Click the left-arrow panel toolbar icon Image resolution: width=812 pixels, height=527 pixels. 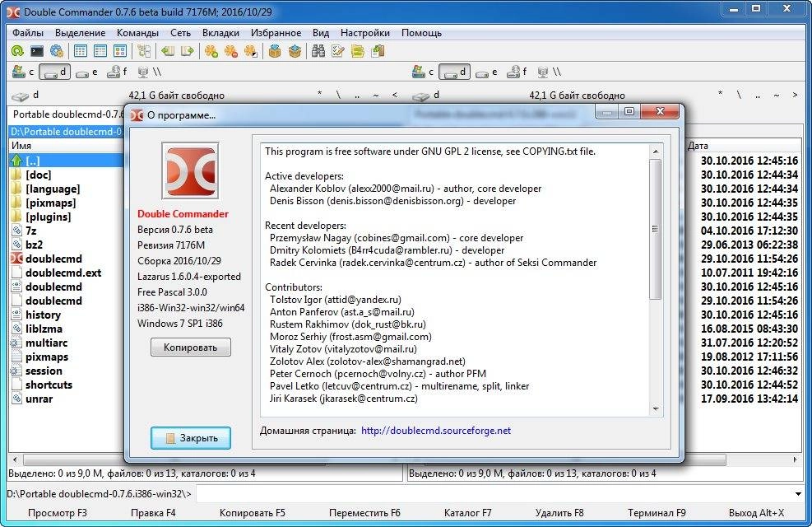pos(167,51)
